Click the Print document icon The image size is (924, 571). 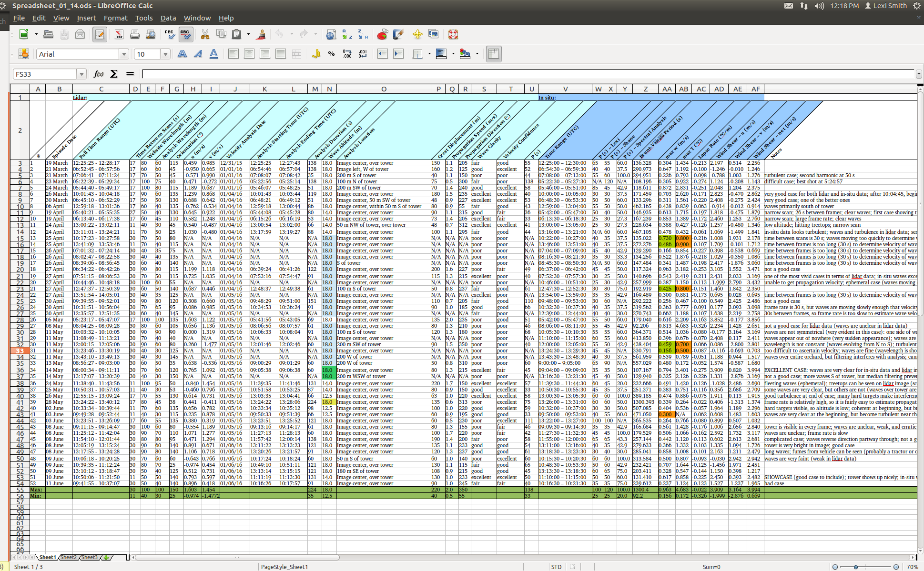pyautogui.click(x=135, y=34)
